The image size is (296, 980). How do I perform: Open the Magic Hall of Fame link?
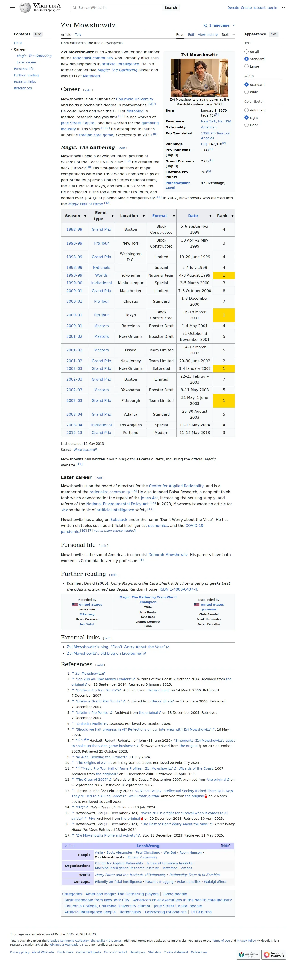86,204
